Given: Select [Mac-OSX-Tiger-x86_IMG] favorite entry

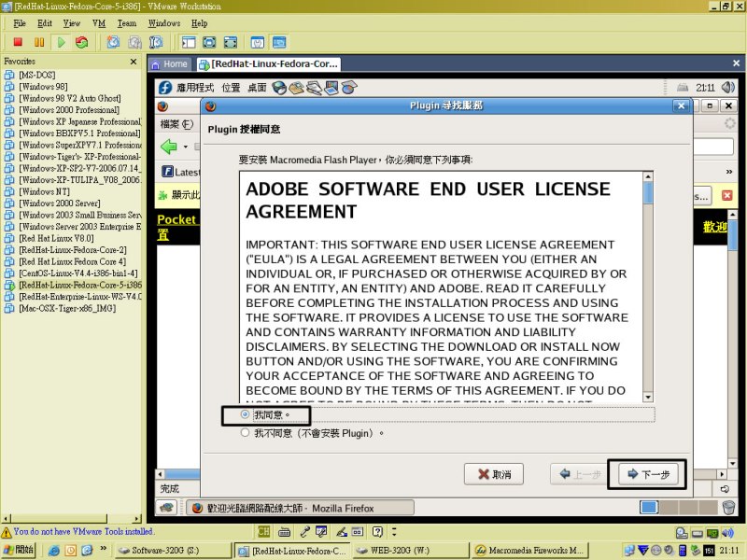Looking at the screenshot, I should (x=67, y=308).
